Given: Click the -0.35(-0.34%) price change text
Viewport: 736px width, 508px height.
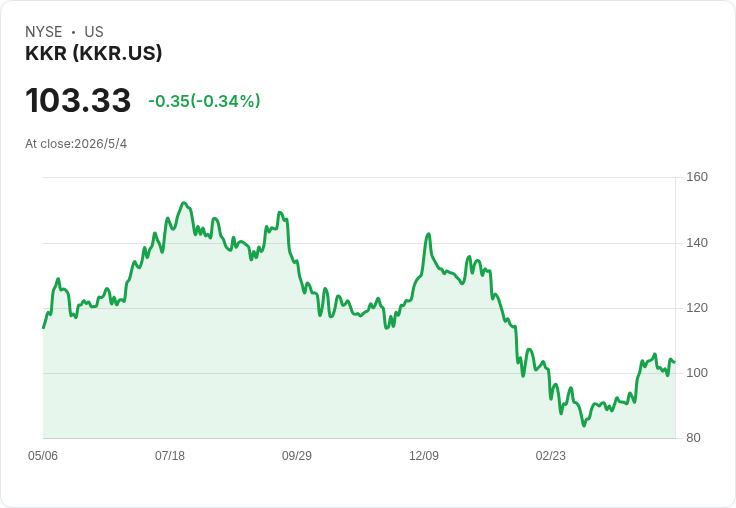Looking at the screenshot, I should coord(204,101).
